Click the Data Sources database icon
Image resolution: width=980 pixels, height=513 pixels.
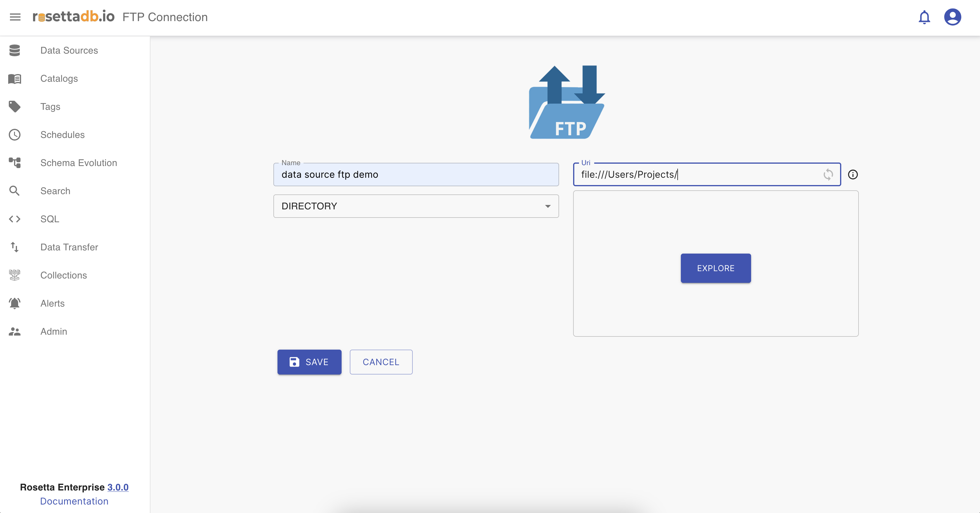[14, 50]
